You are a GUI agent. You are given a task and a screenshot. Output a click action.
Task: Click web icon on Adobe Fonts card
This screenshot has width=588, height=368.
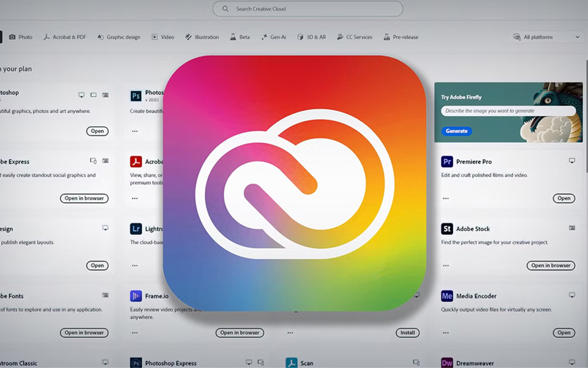[106, 295]
